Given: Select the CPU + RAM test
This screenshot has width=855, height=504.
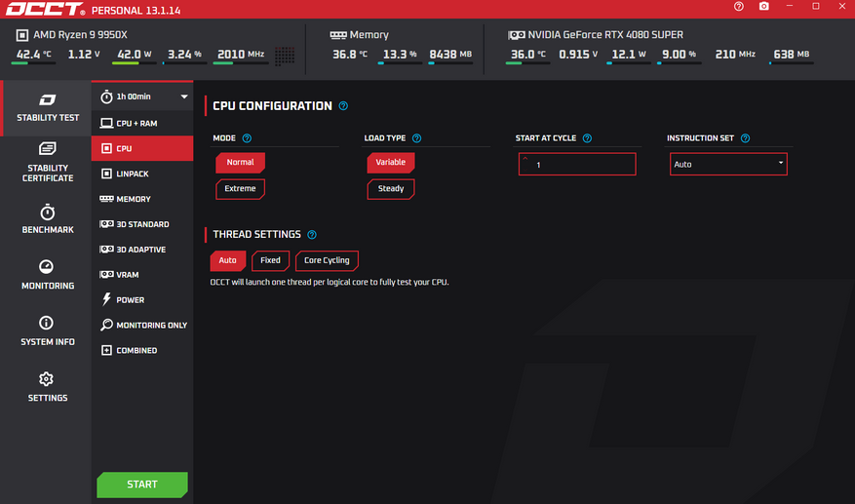Looking at the screenshot, I should click(142, 123).
